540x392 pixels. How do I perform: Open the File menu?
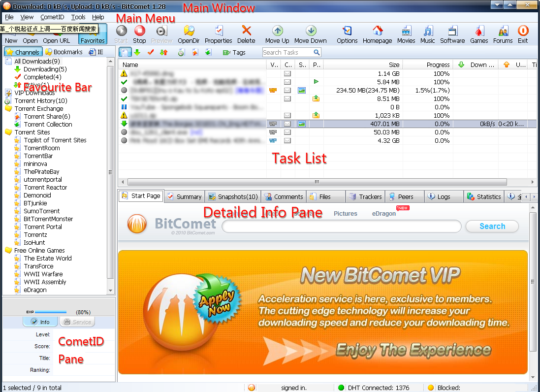pyautogui.click(x=9, y=17)
